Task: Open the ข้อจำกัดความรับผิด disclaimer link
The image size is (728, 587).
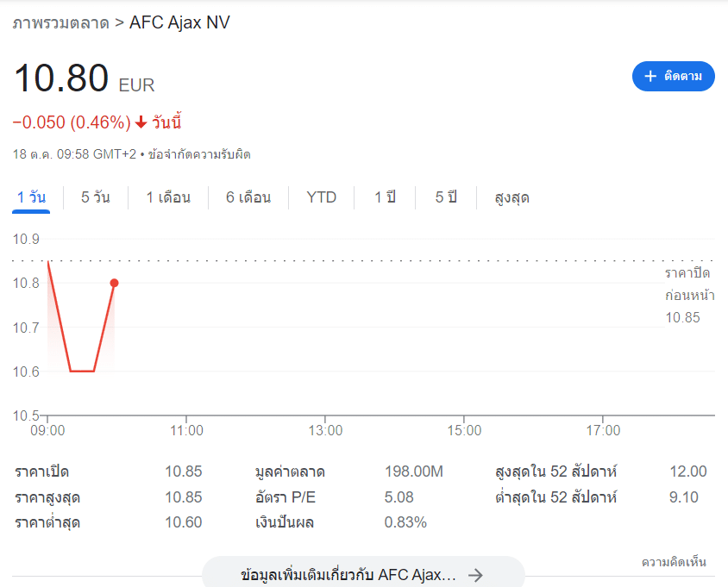Action: click(x=199, y=154)
